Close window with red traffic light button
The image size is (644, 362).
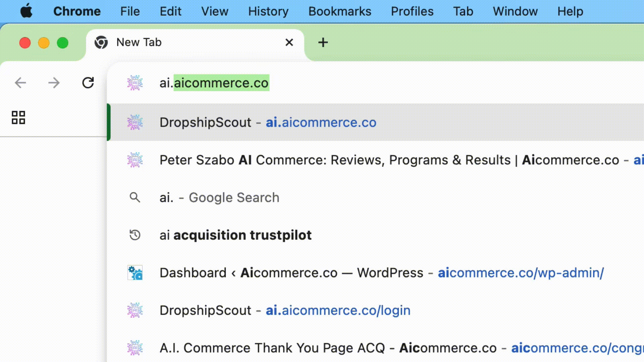[x=25, y=43]
